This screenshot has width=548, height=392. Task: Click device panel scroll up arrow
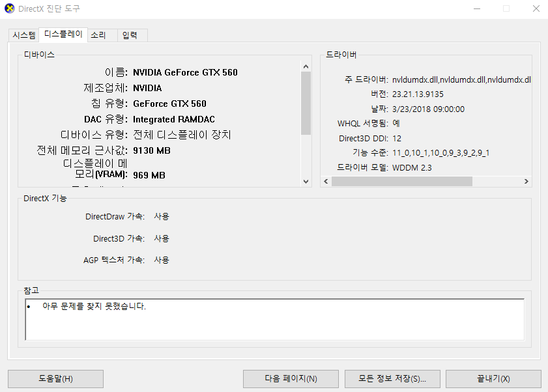click(306, 66)
